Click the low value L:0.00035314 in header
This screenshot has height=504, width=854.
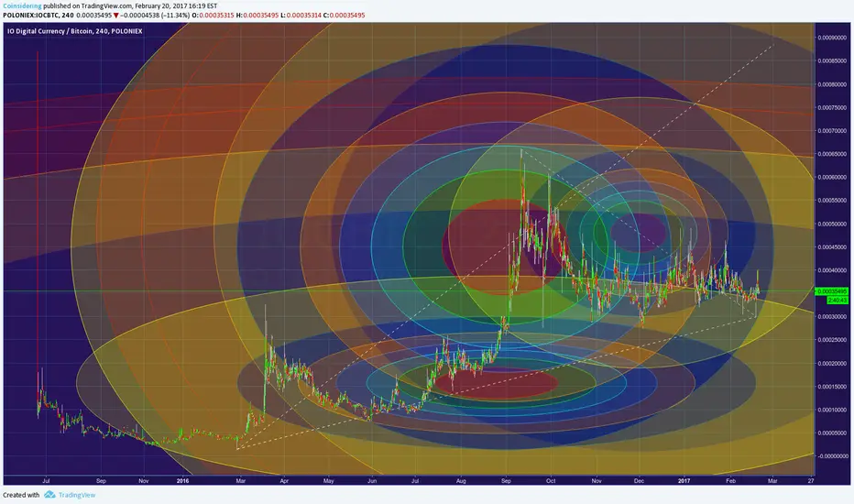[301, 16]
